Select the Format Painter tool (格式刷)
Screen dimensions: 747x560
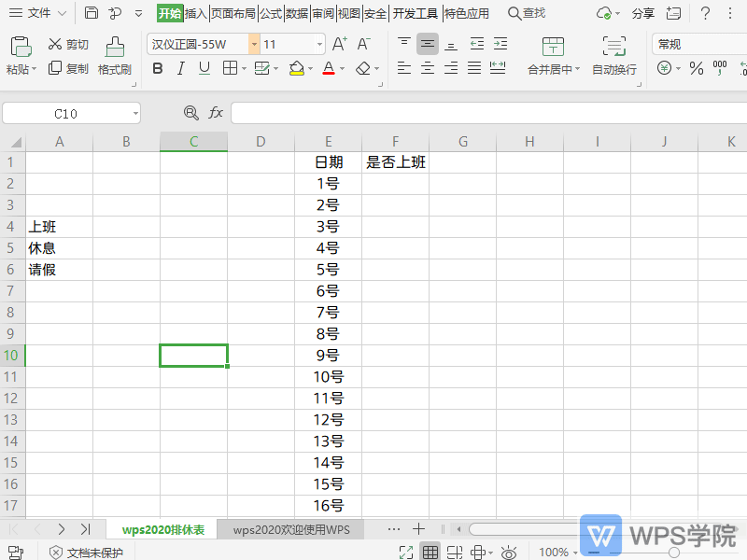pyautogui.click(x=114, y=56)
